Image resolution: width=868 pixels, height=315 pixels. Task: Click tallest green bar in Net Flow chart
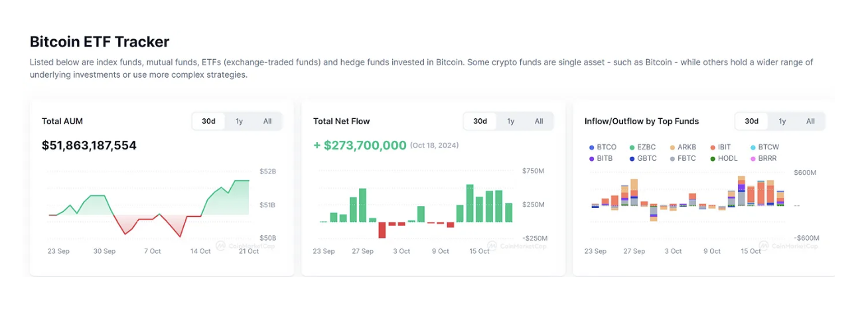coord(470,203)
